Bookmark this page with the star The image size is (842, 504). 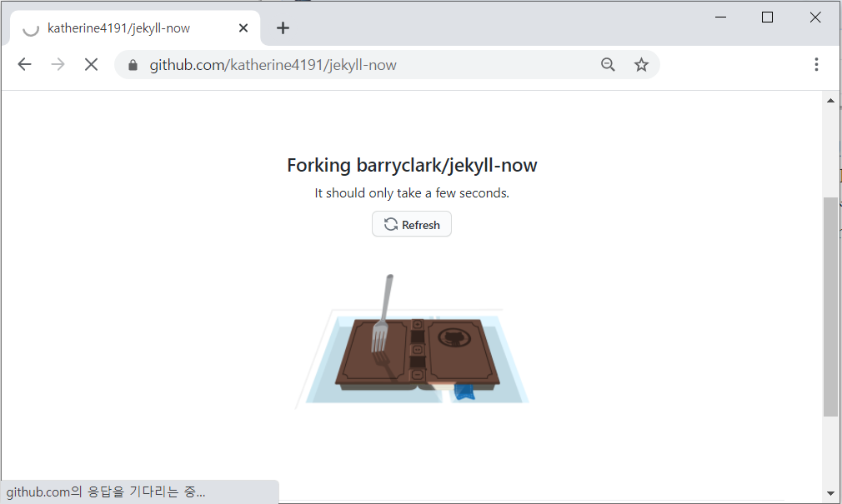point(641,65)
